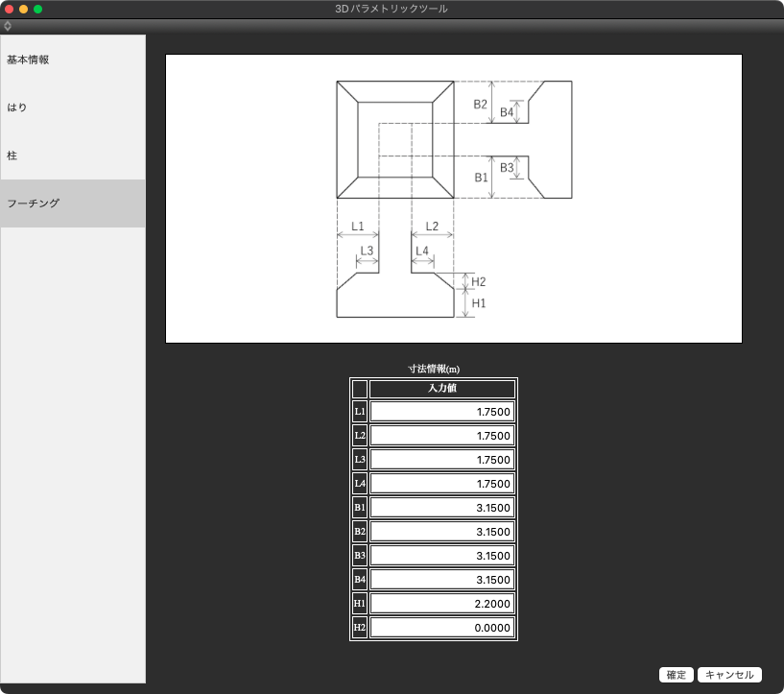Click the L2 value input field
This screenshot has height=694, width=784.
(x=442, y=436)
